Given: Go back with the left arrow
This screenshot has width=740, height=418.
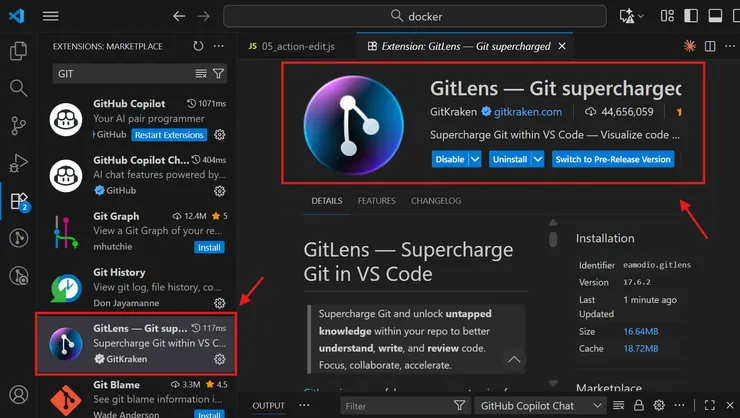Looking at the screenshot, I should (179, 17).
